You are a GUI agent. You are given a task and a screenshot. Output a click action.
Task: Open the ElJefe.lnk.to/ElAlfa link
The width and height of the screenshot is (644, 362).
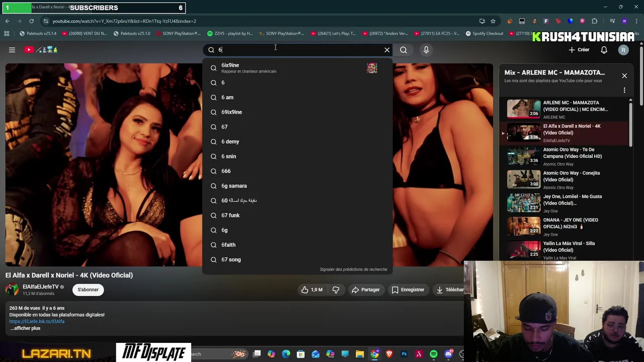[x=37, y=321]
